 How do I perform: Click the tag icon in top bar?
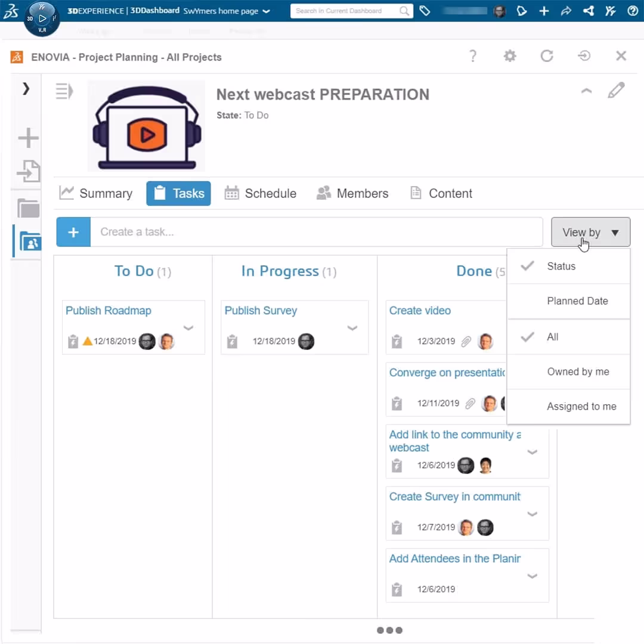click(x=425, y=11)
